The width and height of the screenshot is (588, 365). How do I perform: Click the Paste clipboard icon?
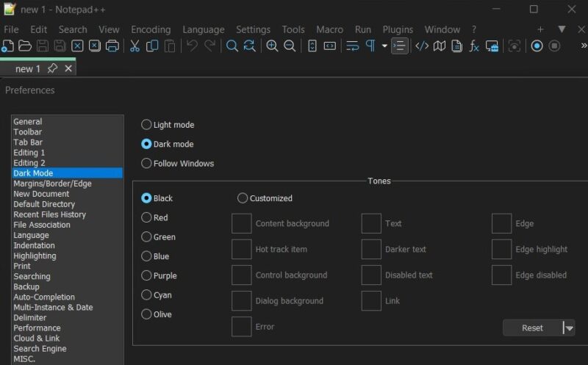(170, 46)
